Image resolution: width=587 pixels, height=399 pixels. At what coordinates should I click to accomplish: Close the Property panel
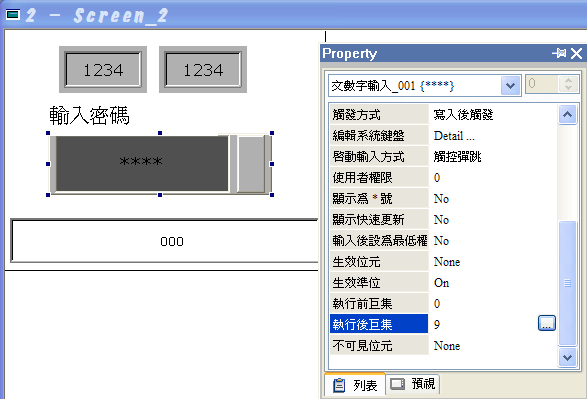point(577,54)
